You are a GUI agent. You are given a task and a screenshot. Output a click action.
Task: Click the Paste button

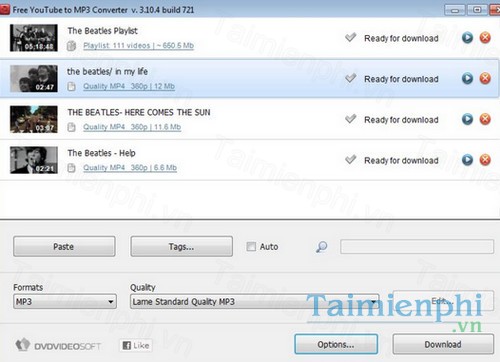coord(64,246)
